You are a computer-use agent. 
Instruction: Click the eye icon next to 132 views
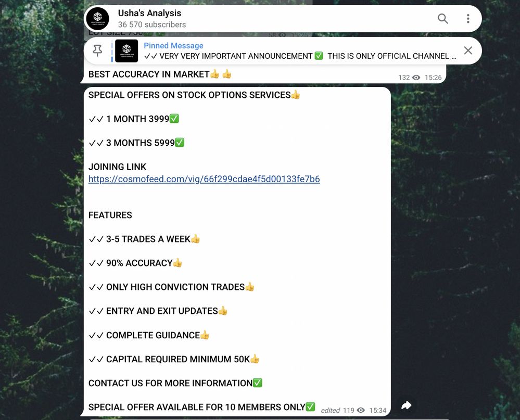pyautogui.click(x=416, y=78)
